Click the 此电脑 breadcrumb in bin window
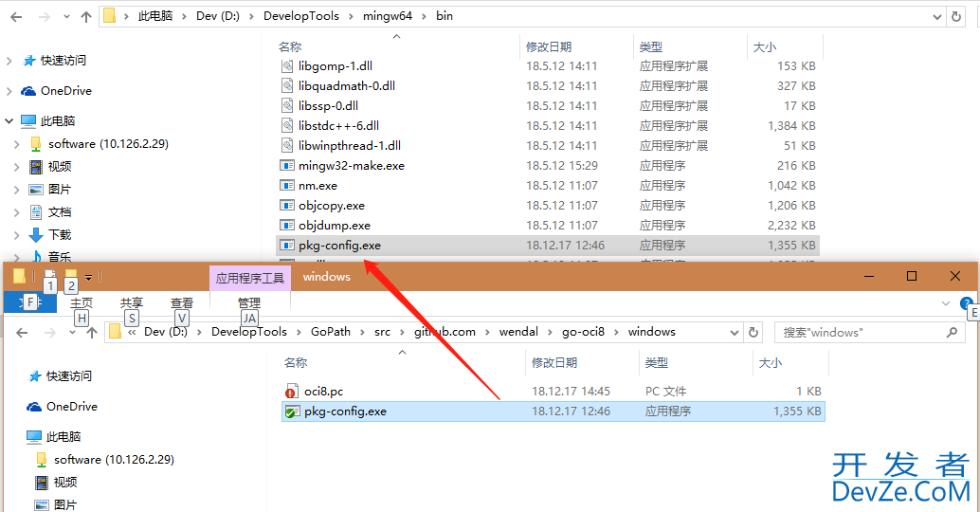Viewport: 980px width, 512px height. (x=155, y=16)
